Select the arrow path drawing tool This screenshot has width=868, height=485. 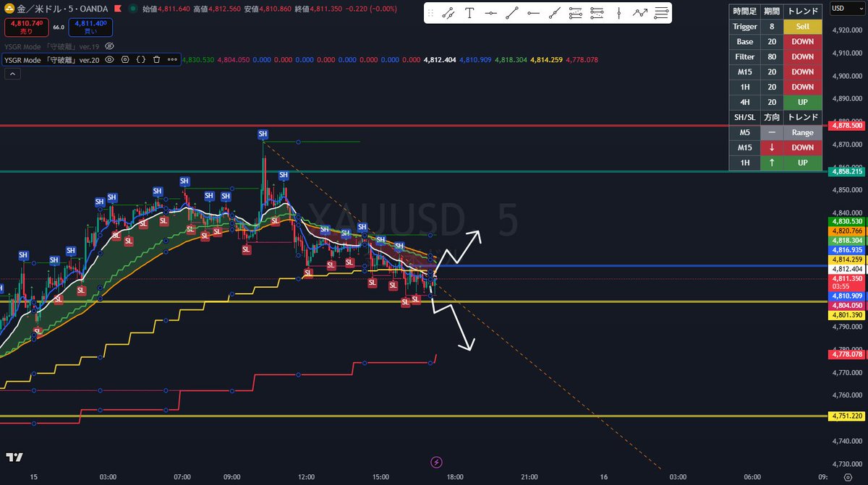[640, 13]
